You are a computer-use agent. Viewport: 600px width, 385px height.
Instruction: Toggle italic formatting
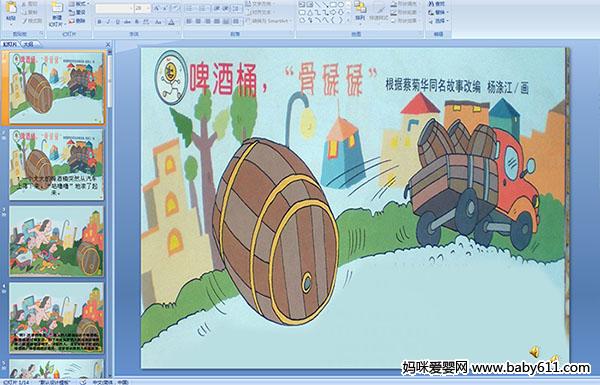point(109,22)
